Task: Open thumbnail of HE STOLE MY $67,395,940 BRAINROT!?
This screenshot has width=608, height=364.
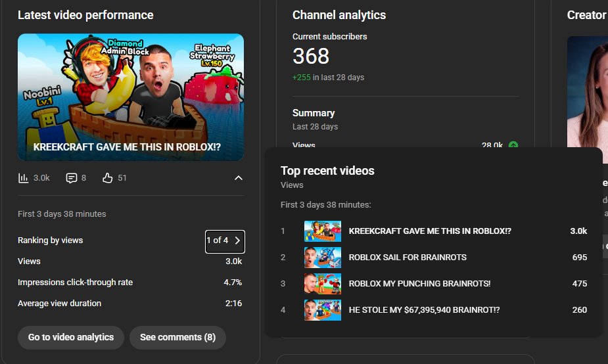Action: (x=323, y=310)
